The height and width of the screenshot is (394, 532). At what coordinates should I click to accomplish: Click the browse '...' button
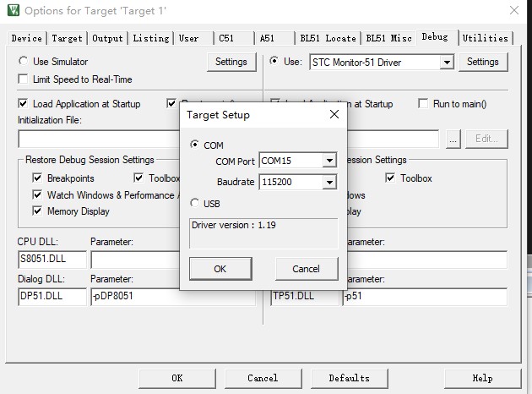point(453,139)
